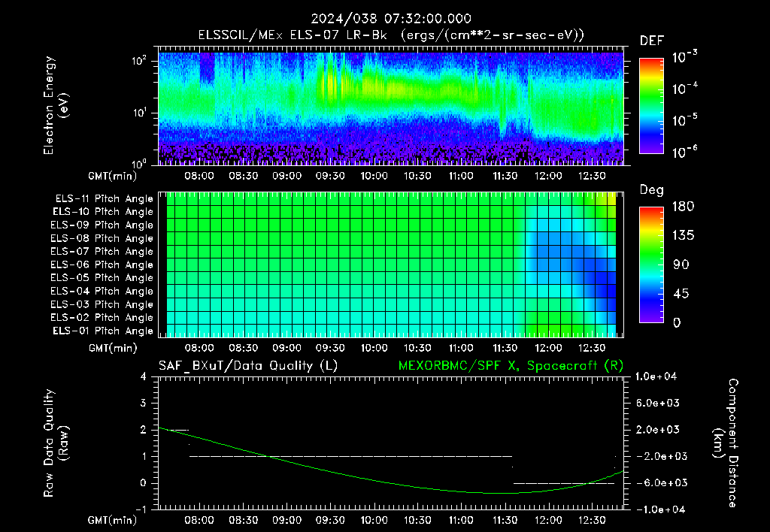This screenshot has height=532, width=770.
Task: Click the Electron Energy (eV) axis label
Action: point(56,105)
